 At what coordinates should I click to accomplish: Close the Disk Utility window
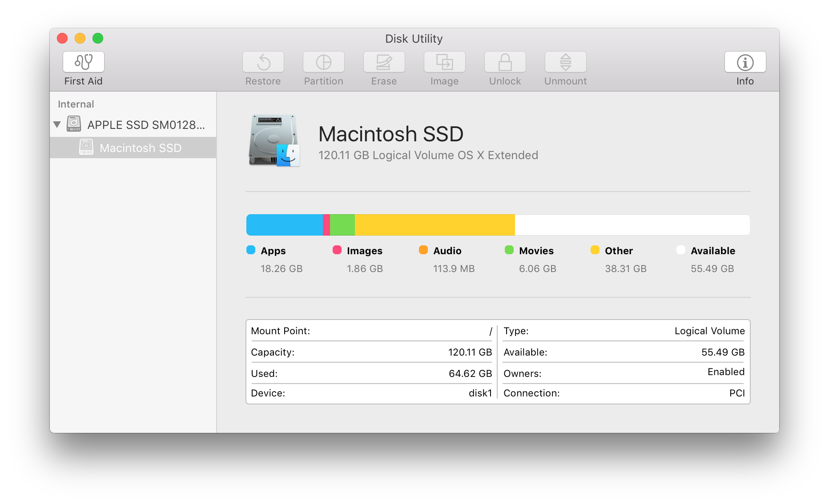coord(62,38)
